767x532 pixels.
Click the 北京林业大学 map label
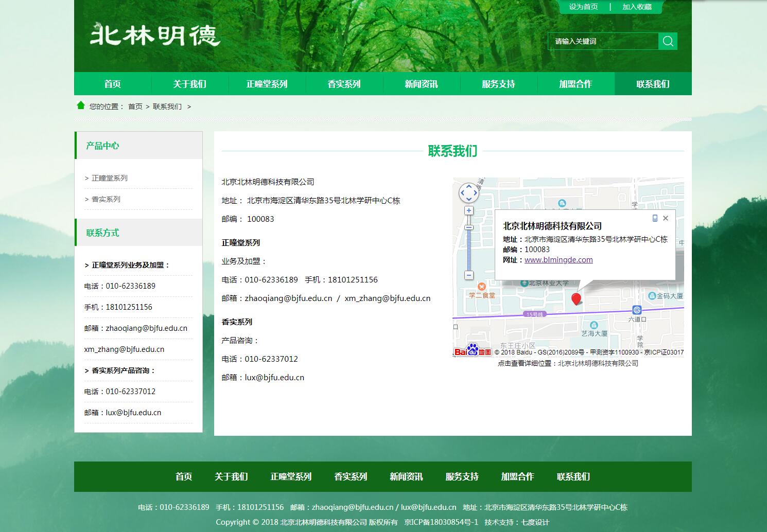(549, 283)
